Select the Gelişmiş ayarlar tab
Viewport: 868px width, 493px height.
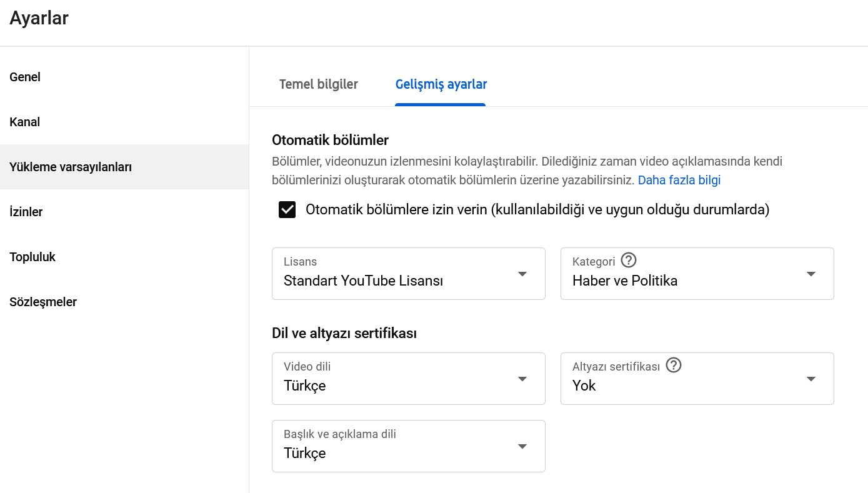441,84
